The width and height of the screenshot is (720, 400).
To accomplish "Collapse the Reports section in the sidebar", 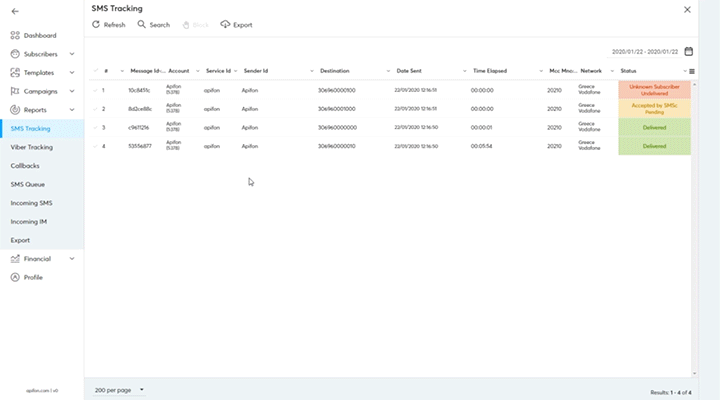I will (72, 110).
